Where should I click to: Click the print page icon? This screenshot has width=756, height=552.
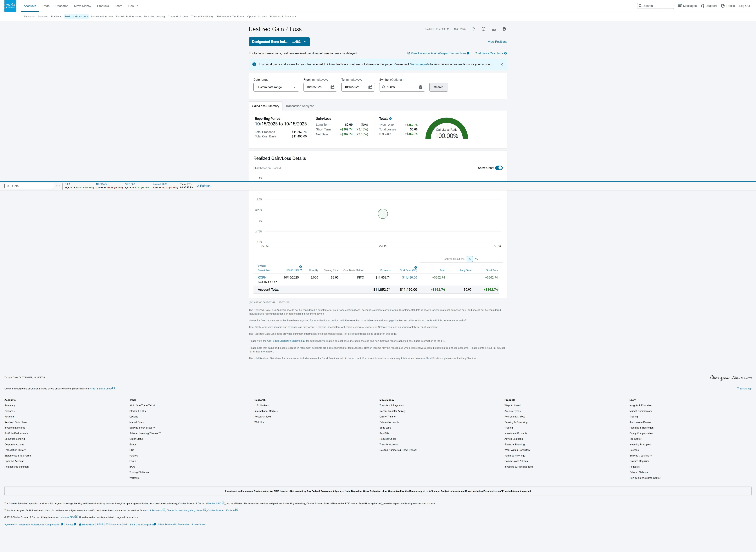pyautogui.click(x=504, y=29)
